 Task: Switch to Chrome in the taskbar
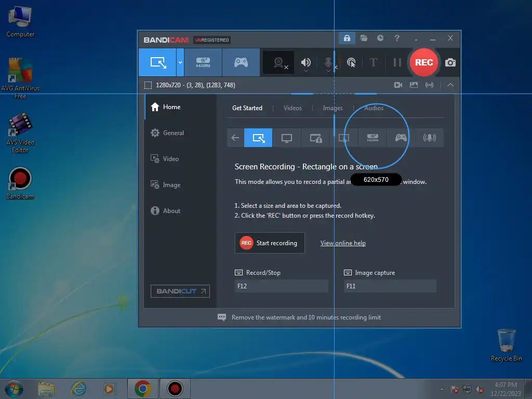click(142, 389)
